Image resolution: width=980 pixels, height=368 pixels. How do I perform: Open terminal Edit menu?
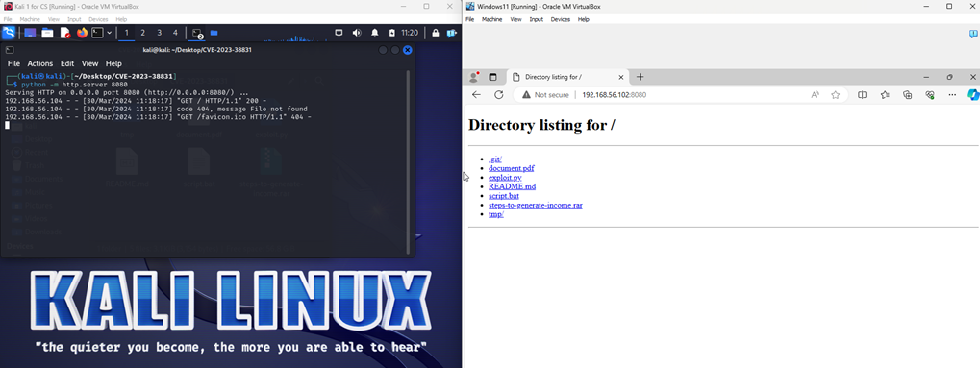[67, 63]
